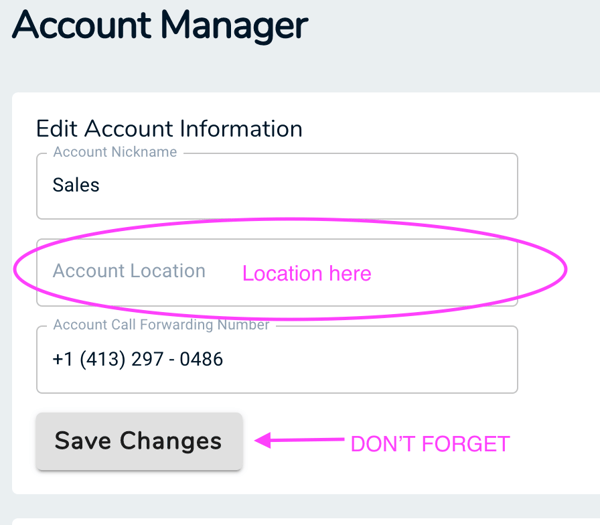Click the word "Changes" on the save button

click(171, 441)
